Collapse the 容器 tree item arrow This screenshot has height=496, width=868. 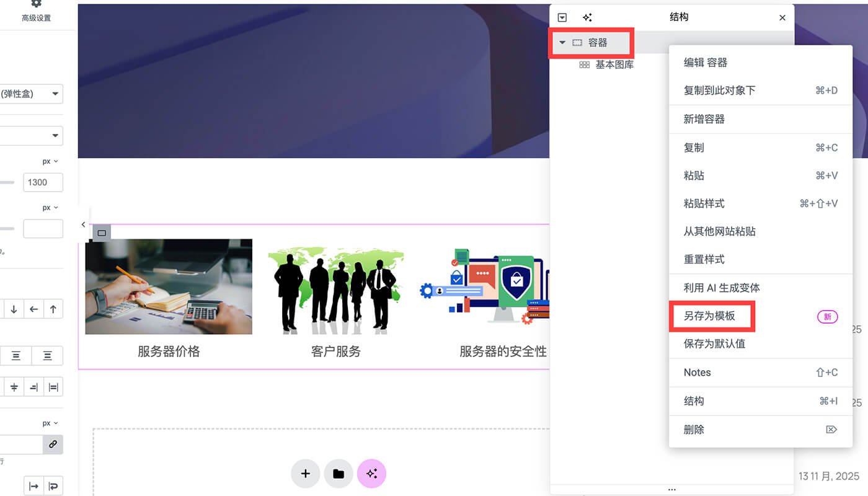(x=563, y=43)
